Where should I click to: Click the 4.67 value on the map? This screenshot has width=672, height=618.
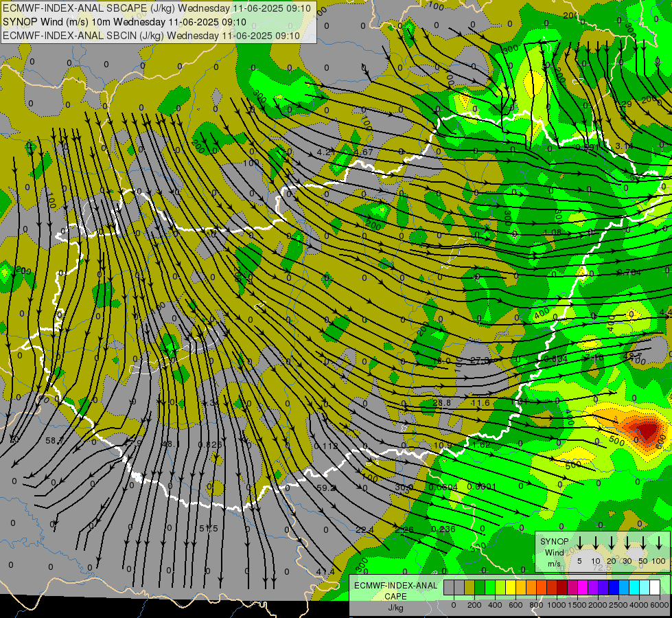pos(363,152)
